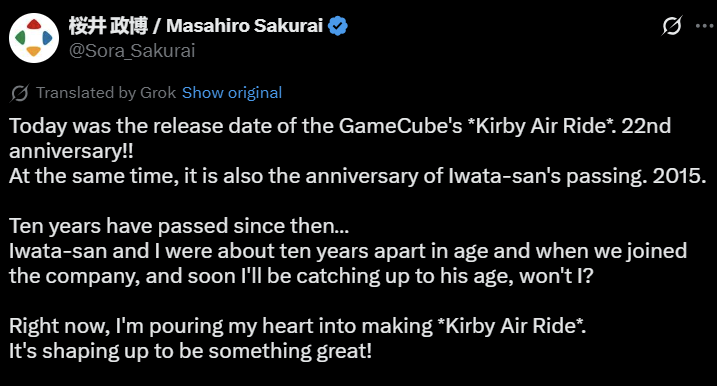
Task: Show the original untranslated post
Action: coord(232,93)
